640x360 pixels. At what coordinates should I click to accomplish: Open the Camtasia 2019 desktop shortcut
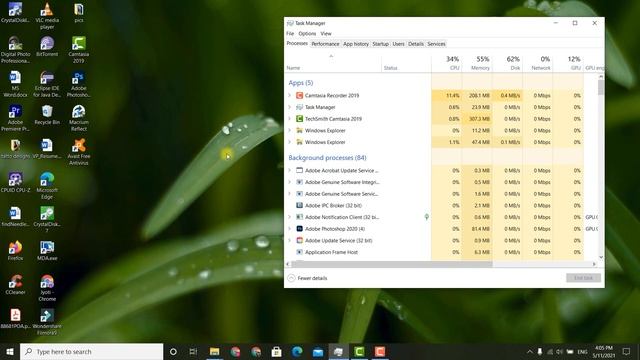pos(79,49)
